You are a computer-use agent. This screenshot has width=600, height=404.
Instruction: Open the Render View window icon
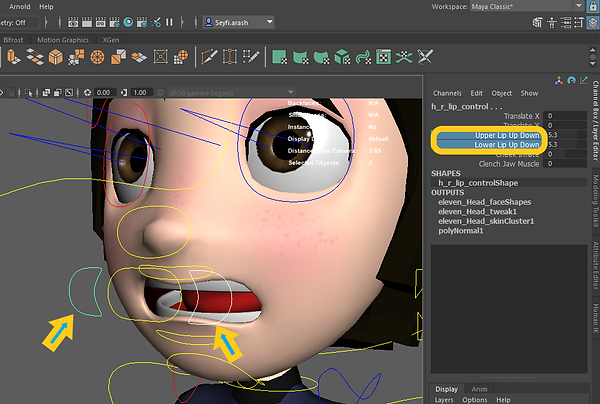tap(73, 22)
